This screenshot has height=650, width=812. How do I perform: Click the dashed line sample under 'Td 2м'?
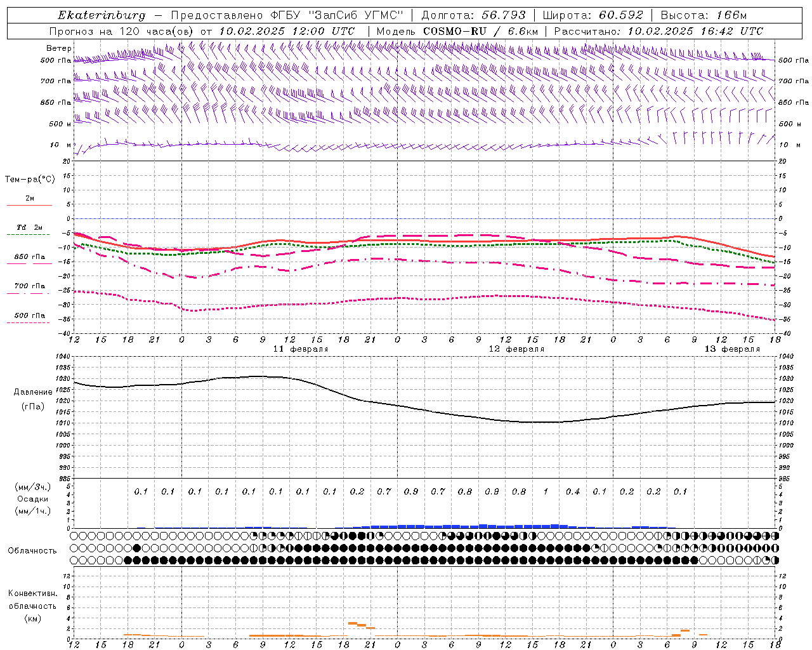pos(28,234)
